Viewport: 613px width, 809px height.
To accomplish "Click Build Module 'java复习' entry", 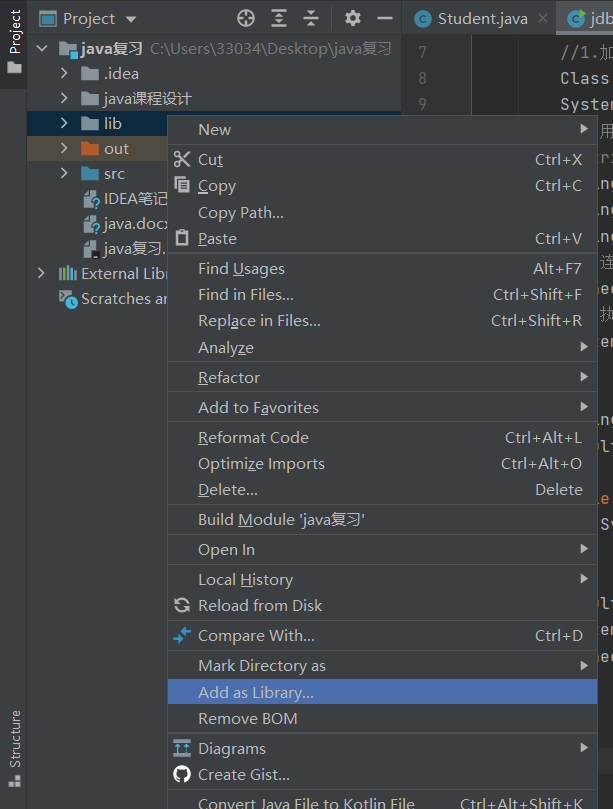I will tap(281, 519).
